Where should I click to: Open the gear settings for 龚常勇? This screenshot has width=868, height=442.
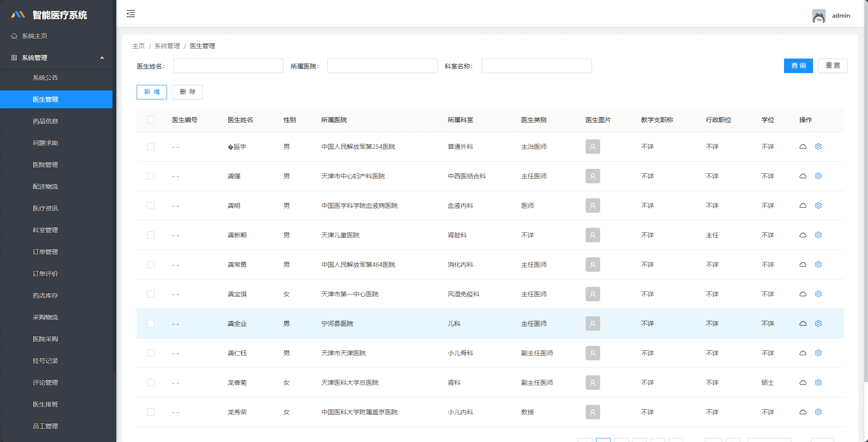coord(819,265)
